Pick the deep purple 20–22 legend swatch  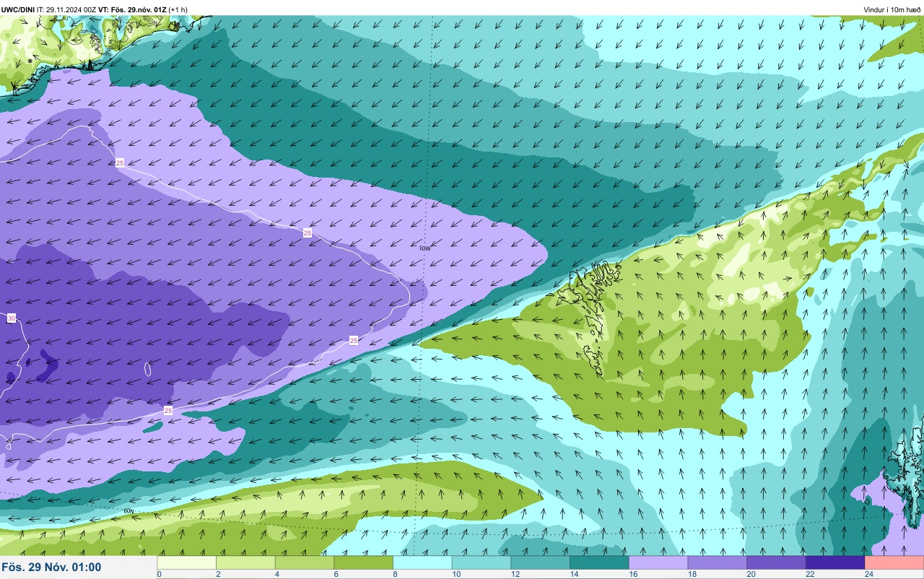click(x=776, y=562)
